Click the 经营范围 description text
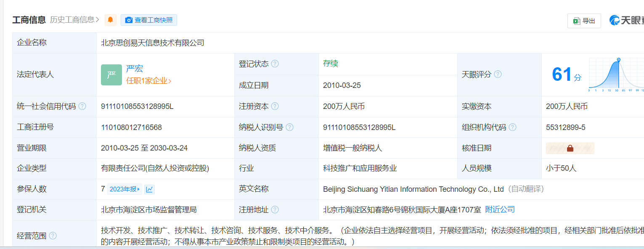The image size is (644, 249). pos(372,236)
